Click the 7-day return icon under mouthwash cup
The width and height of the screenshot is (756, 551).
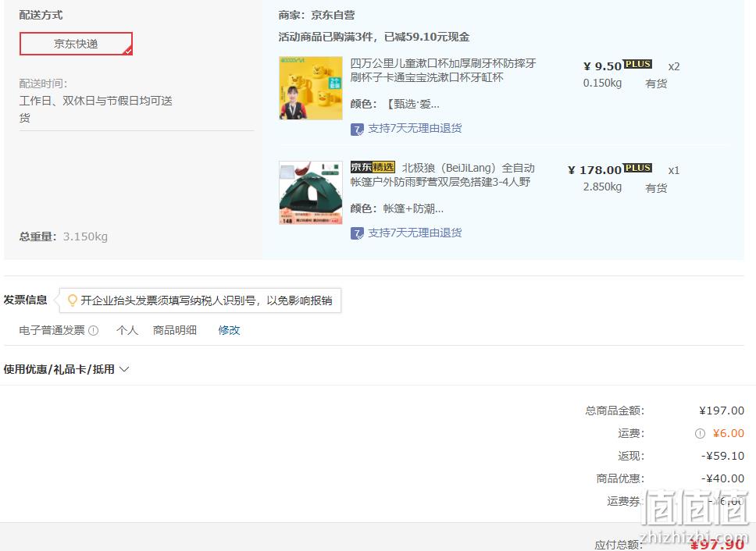pyautogui.click(x=357, y=129)
